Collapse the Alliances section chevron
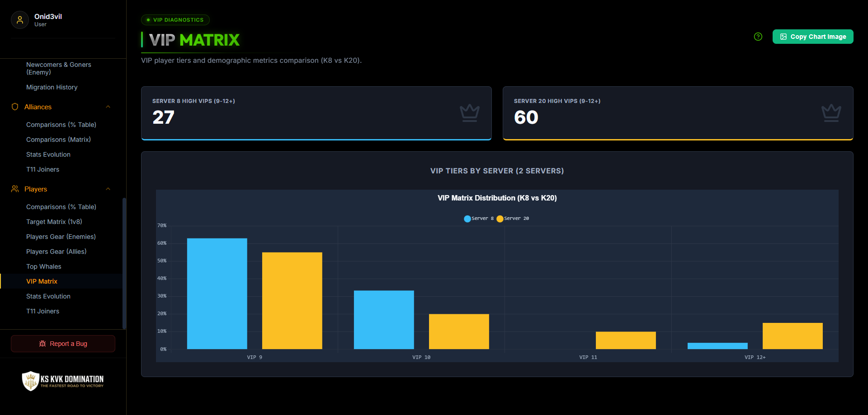The image size is (868, 415). click(x=108, y=107)
